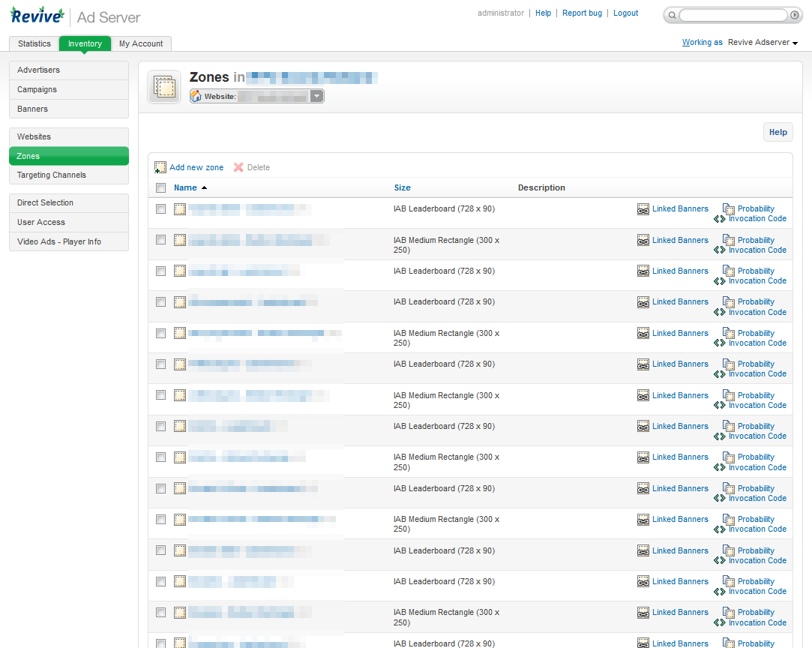Click the Revive logo in the header
Image resolution: width=812 pixels, height=648 pixels.
click(37, 15)
